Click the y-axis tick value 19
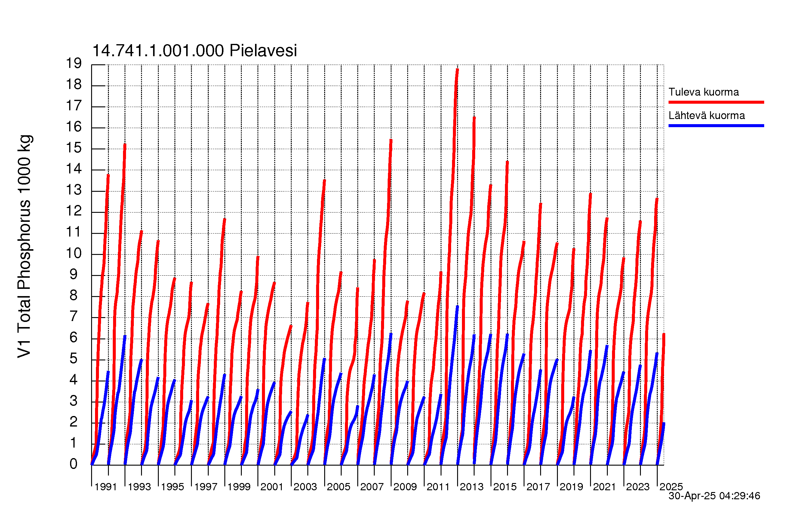 (x=74, y=63)
